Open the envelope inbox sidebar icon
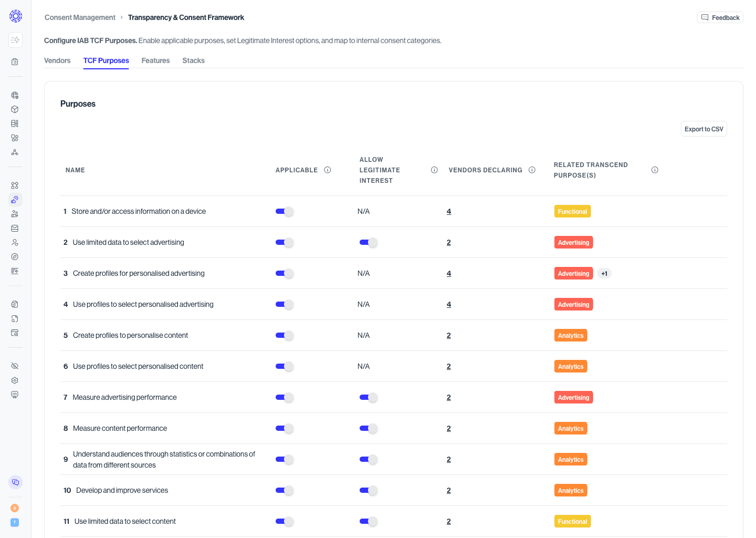 15,229
